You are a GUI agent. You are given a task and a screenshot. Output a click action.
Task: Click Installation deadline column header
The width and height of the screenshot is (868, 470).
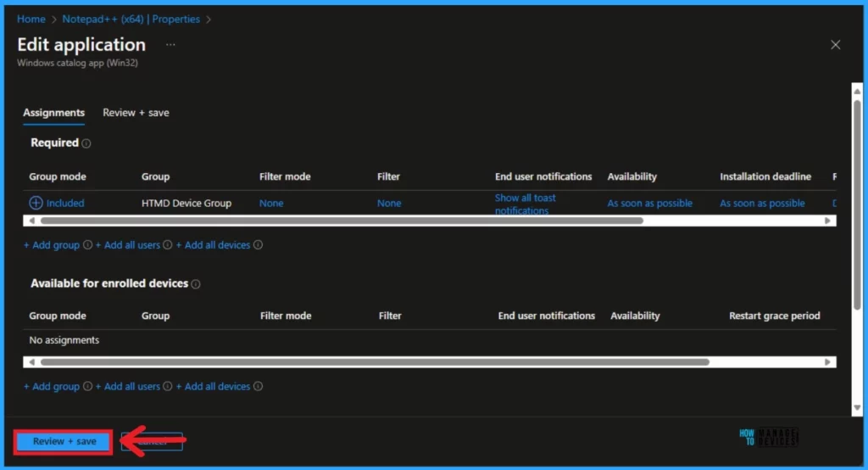765,176
